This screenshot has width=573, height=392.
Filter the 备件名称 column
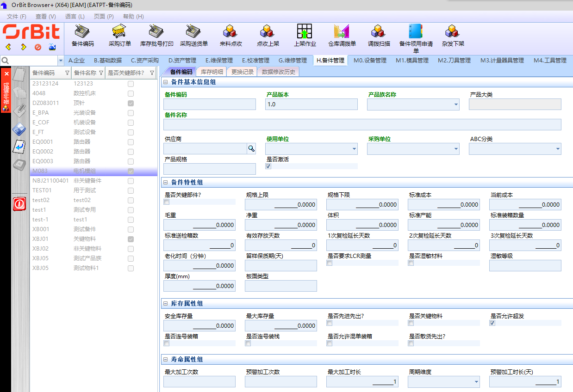click(x=101, y=73)
